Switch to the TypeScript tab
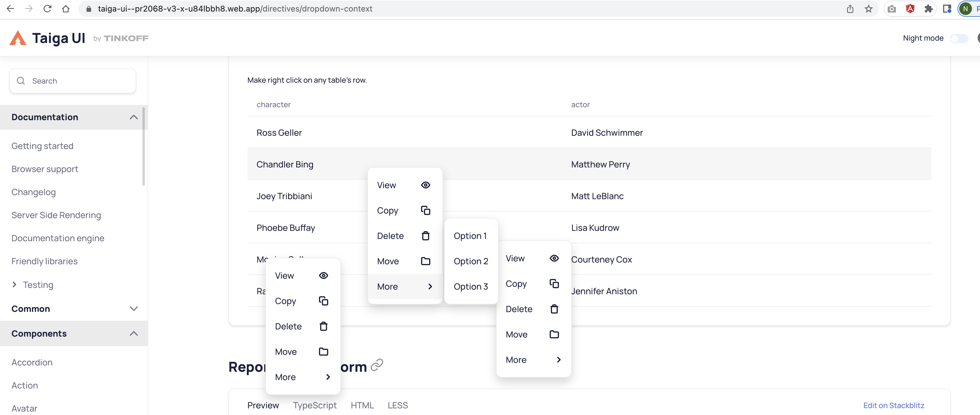The height and width of the screenshot is (415, 980). (315, 405)
